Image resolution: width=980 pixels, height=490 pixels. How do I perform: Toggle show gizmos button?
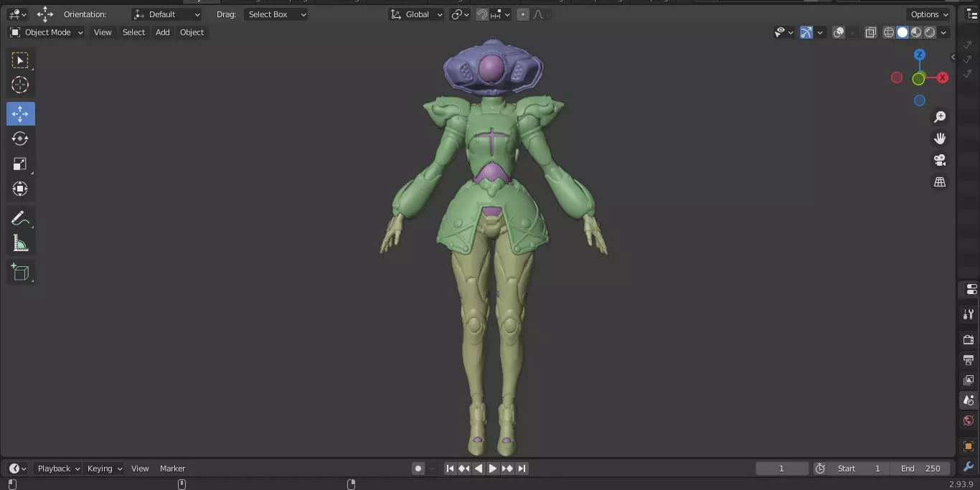[x=806, y=32]
